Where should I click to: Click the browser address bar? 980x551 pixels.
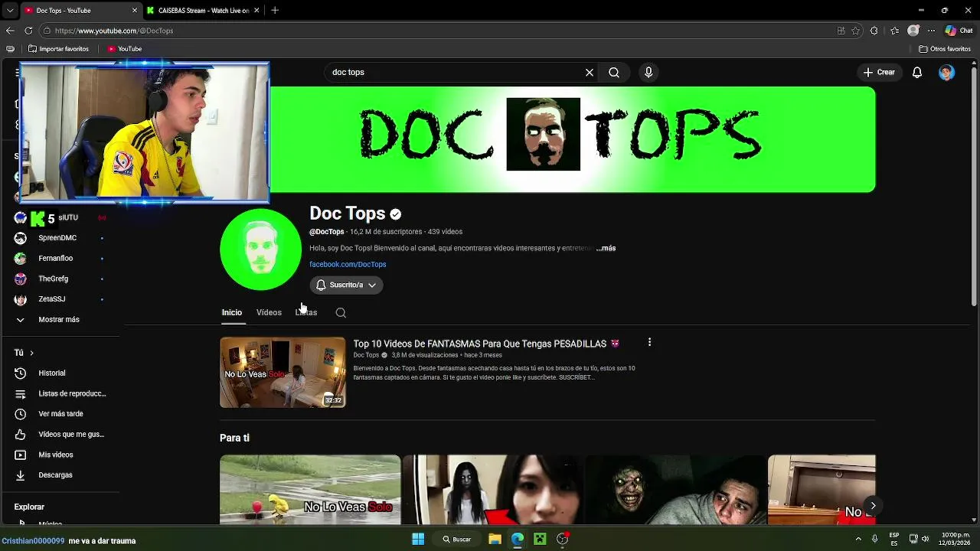[436, 31]
